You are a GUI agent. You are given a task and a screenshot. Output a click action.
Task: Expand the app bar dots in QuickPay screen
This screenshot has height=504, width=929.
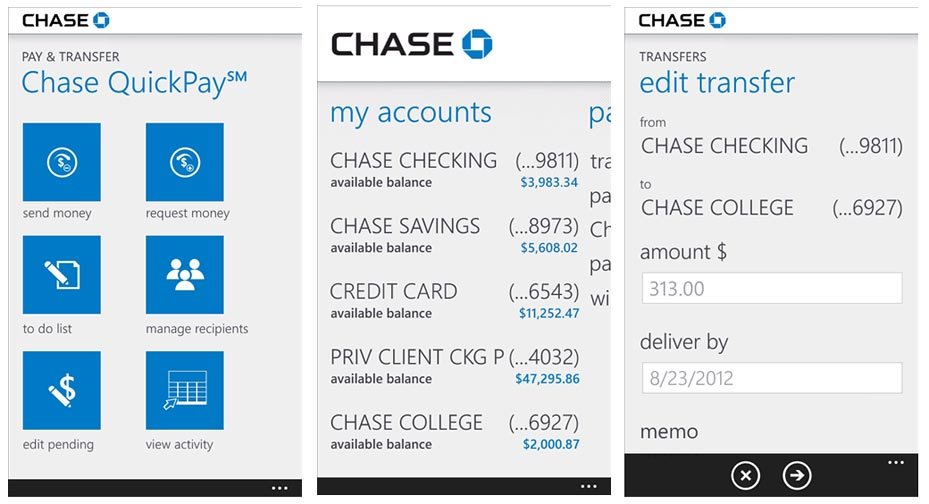pyautogui.click(x=280, y=488)
